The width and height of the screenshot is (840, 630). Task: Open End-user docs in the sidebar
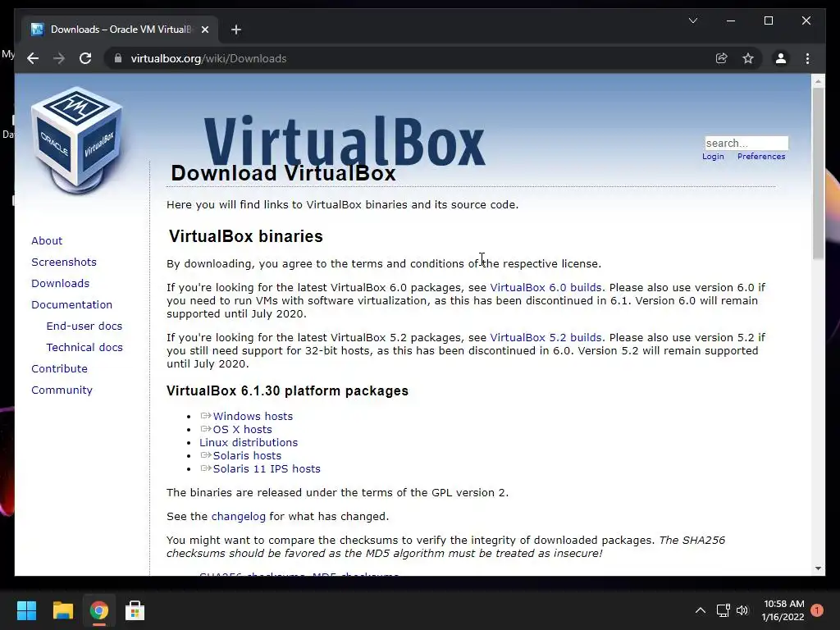(x=84, y=326)
